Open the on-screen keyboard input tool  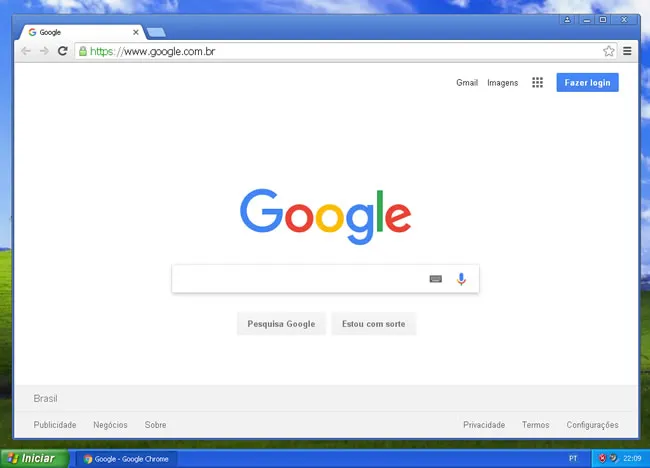coord(435,279)
